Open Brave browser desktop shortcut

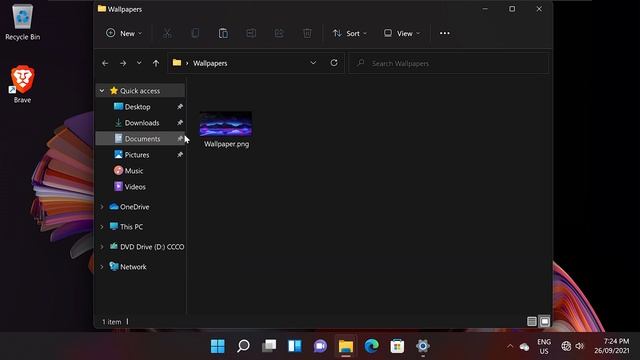(22, 84)
